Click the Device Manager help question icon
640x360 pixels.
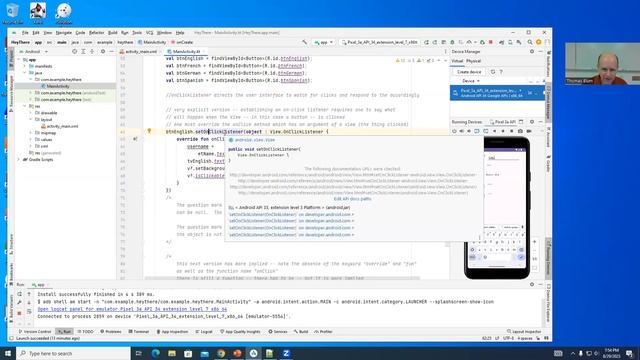[501, 72]
